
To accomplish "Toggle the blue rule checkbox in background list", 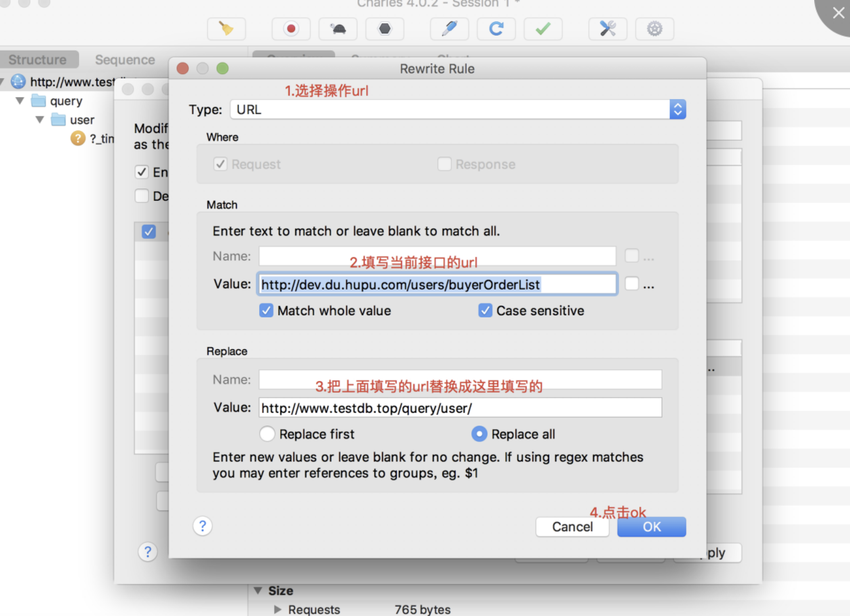I will coord(149,232).
